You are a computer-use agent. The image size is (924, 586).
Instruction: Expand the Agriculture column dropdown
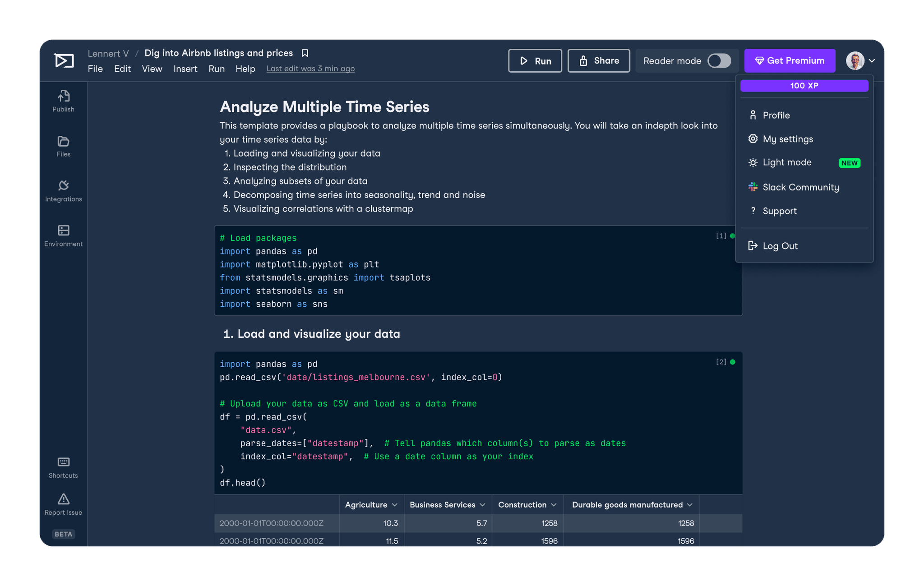coord(395,505)
